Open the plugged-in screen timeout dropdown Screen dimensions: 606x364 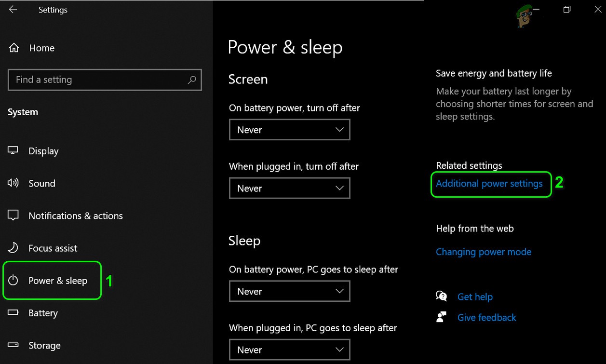tap(289, 188)
